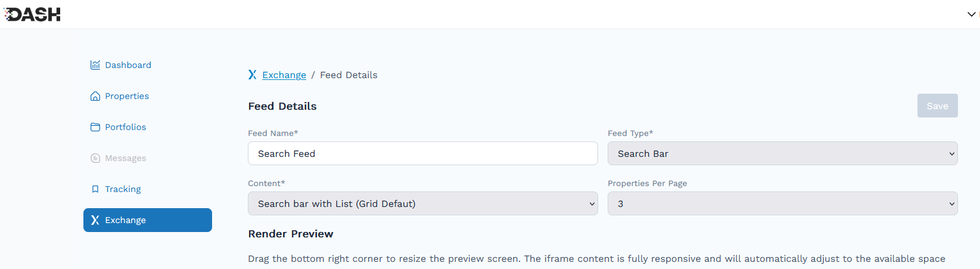980x269 pixels.
Task: Open the Feed Type dropdown
Action: [x=782, y=153]
